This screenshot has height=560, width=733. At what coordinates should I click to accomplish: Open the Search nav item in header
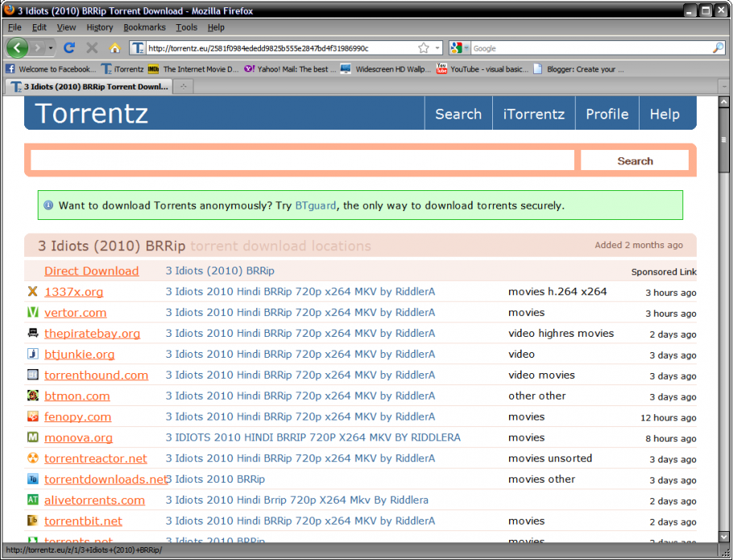(458, 114)
